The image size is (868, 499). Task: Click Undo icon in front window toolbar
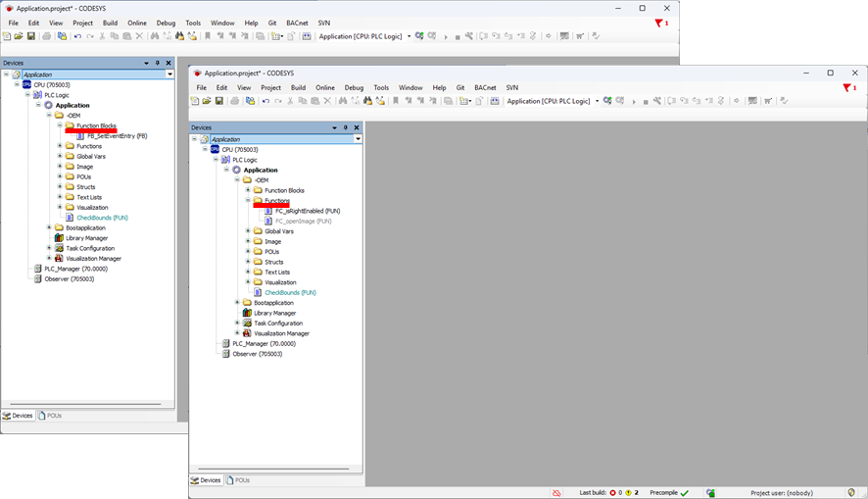point(265,101)
